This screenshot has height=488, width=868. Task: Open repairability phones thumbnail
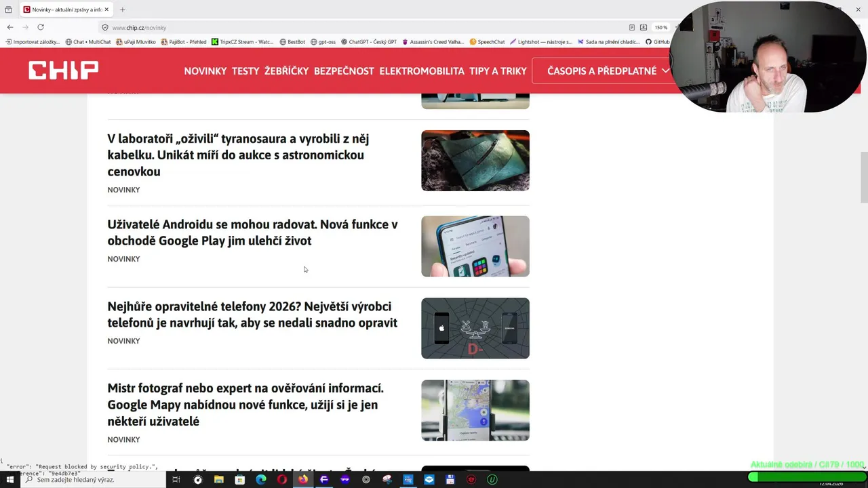(475, 328)
